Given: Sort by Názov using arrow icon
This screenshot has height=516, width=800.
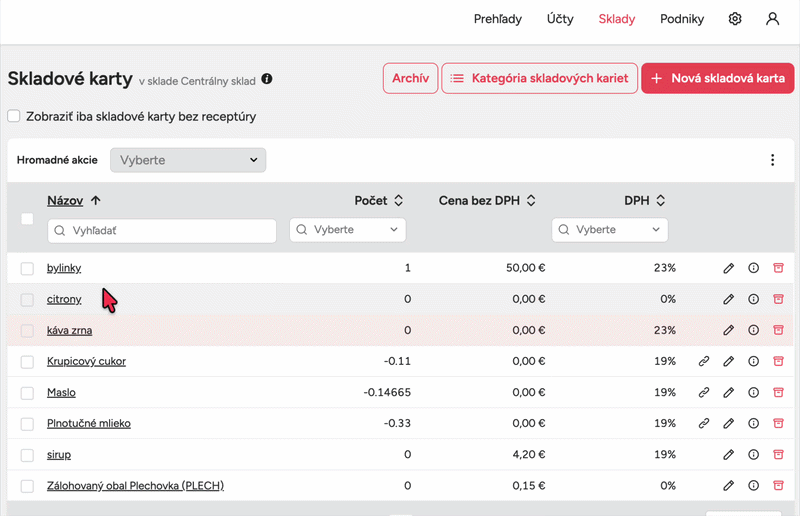Looking at the screenshot, I should point(96,201).
